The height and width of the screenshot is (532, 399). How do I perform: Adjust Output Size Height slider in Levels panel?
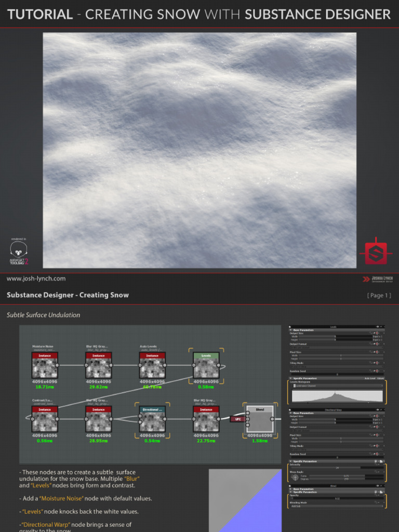tap(336, 340)
